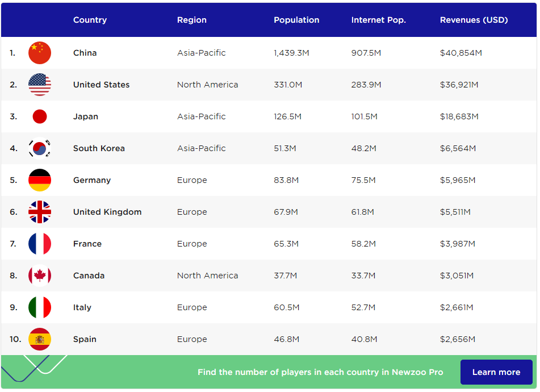Click the Population column header
540x392 pixels.
point(296,20)
